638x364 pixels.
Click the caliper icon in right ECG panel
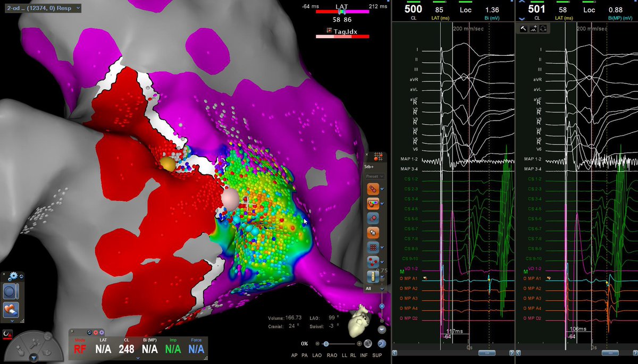click(533, 29)
